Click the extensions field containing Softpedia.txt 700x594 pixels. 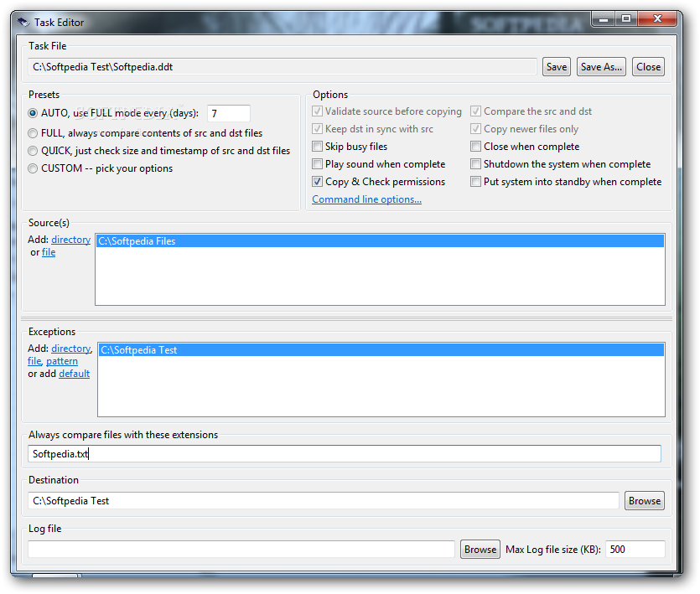345,454
